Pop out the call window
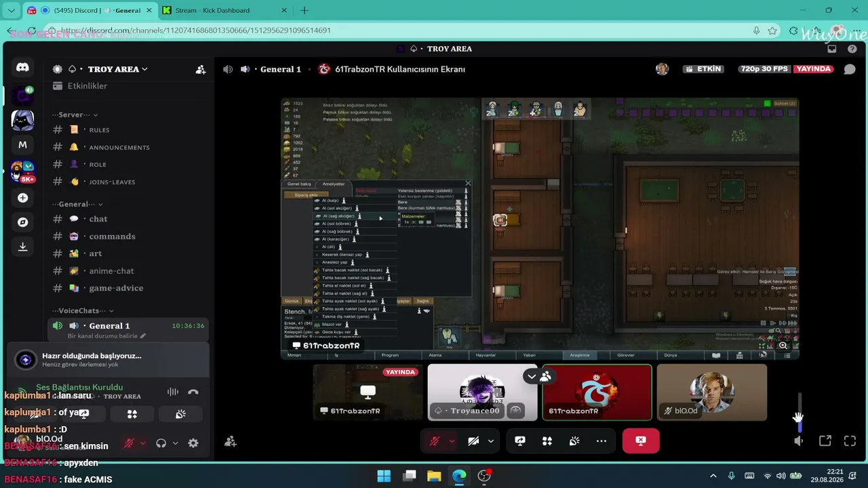 coord(825,441)
